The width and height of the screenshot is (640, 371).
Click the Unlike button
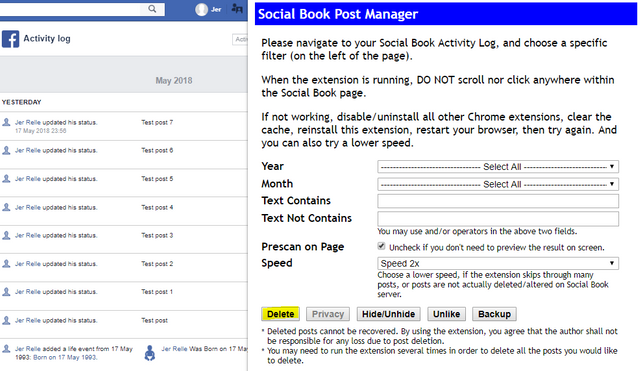click(x=446, y=314)
